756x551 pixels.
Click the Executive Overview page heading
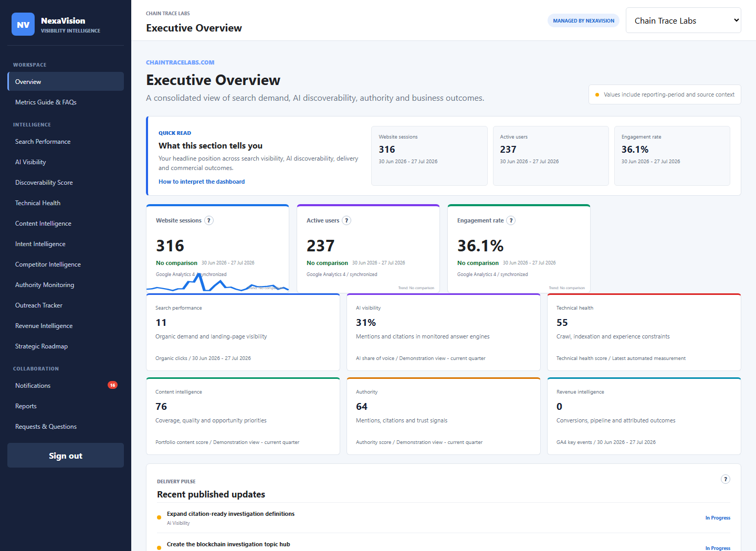(x=213, y=80)
